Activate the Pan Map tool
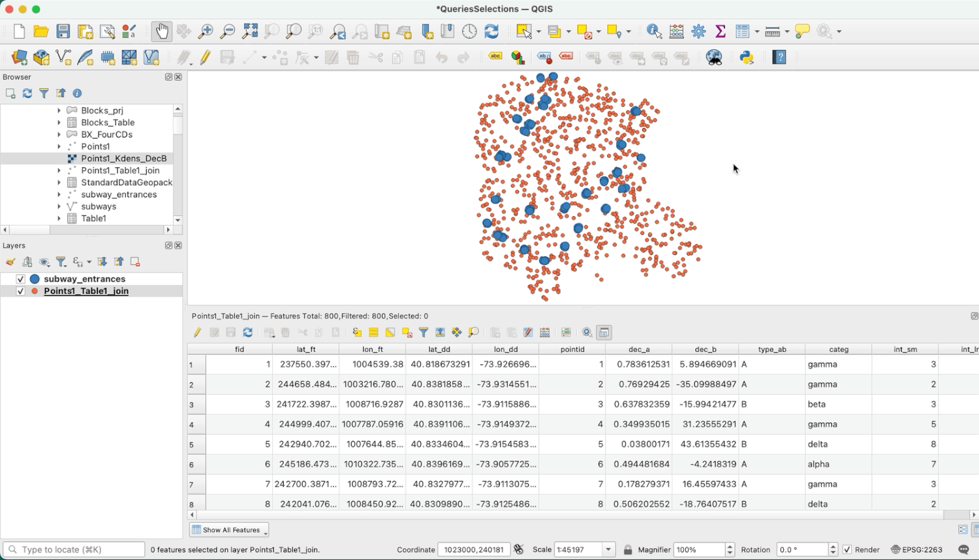This screenshot has height=560, width=979. (161, 31)
